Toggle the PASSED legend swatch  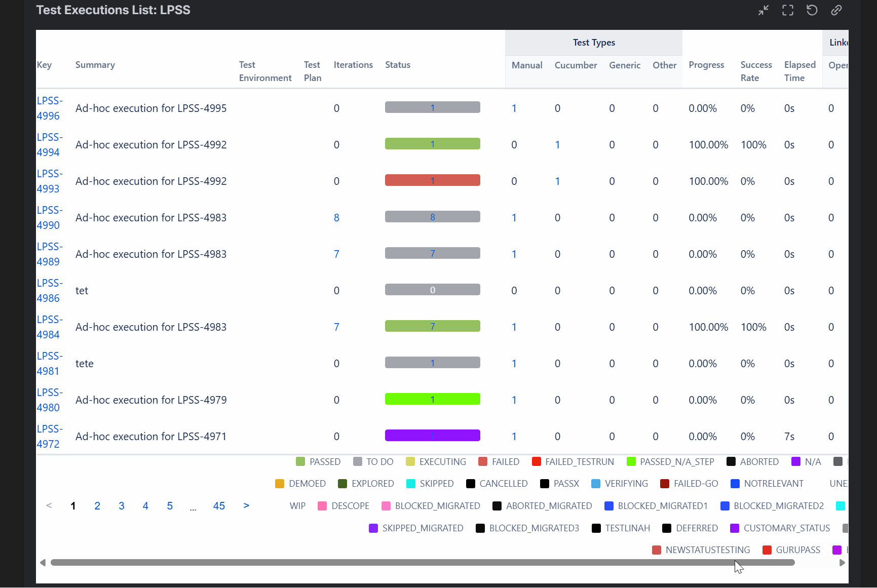coord(300,462)
